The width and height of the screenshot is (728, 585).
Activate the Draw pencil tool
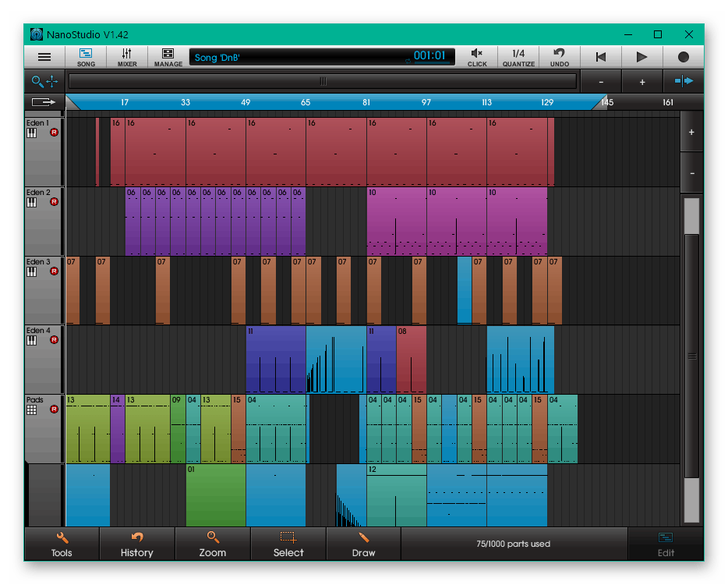tap(363, 544)
